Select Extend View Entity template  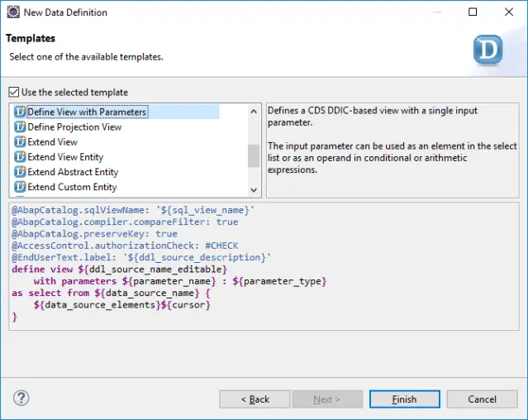click(x=65, y=157)
